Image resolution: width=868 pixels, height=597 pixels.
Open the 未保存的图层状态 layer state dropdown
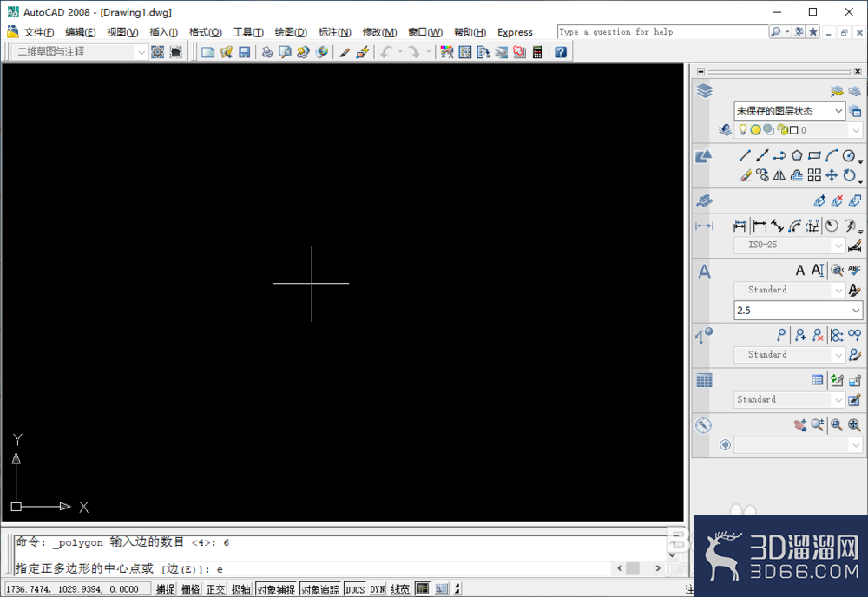click(789, 111)
